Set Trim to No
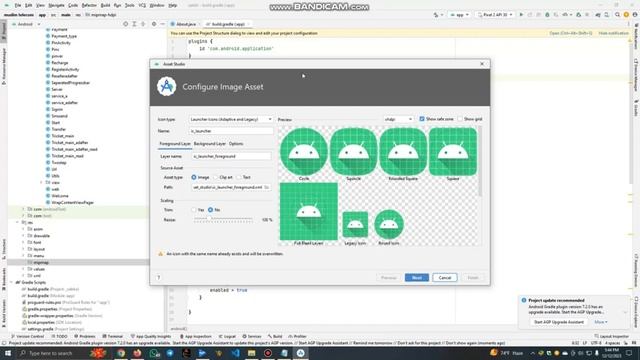Viewport: 640px width, 360px height. tap(211, 210)
